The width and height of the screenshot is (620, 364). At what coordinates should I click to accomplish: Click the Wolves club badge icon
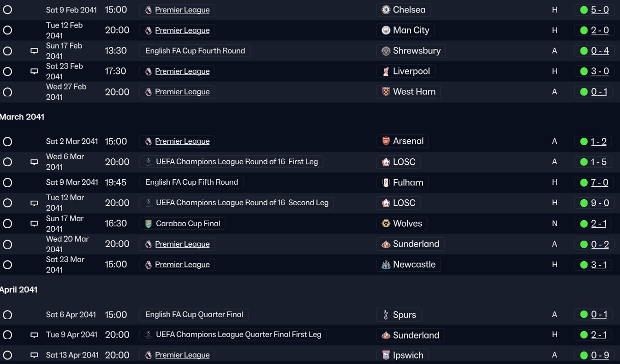point(385,224)
